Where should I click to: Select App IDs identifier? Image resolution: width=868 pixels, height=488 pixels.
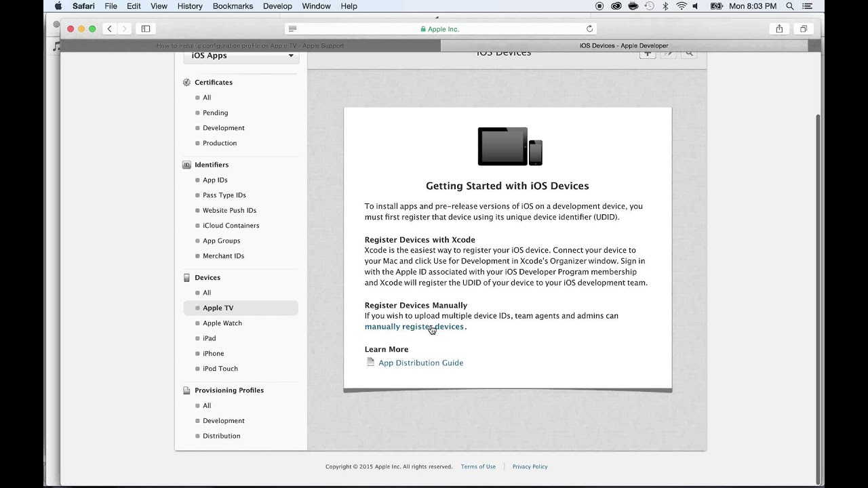pyautogui.click(x=215, y=180)
